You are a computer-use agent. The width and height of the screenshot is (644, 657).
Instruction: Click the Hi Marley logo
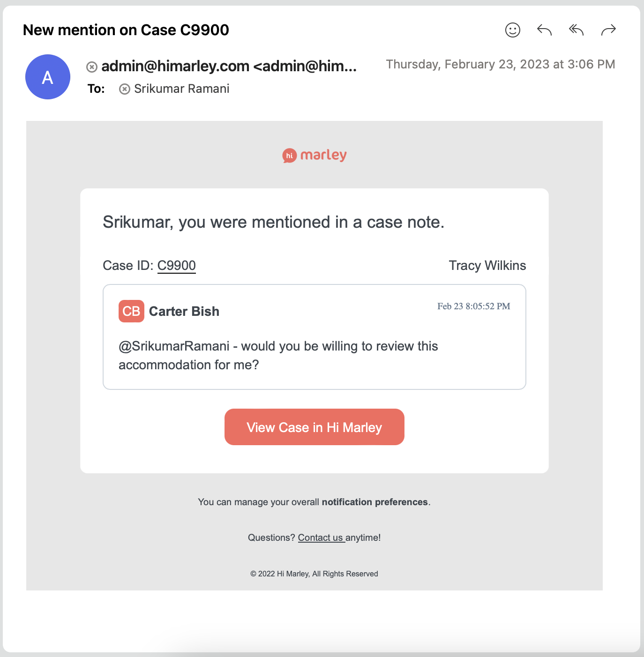click(315, 155)
